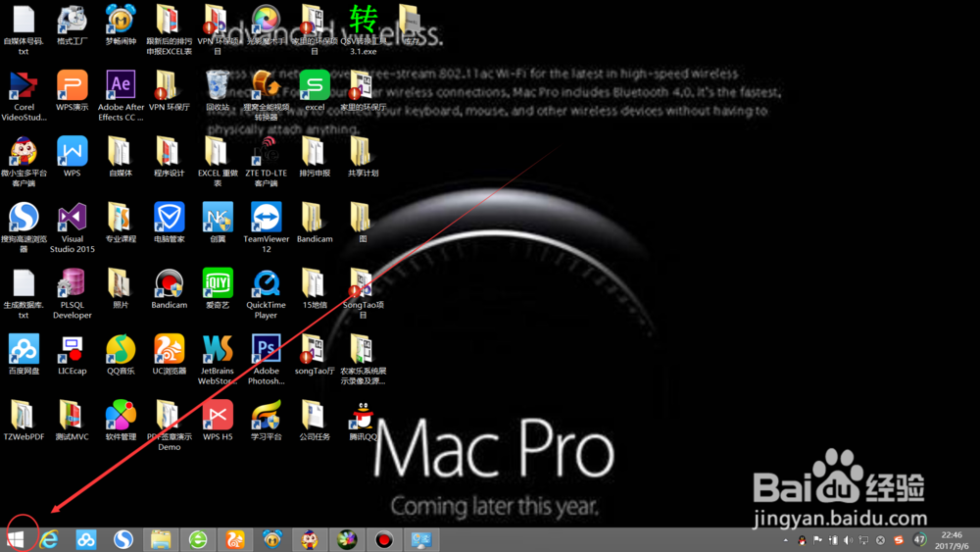Open the clock showing 22:46

[x=952, y=540]
